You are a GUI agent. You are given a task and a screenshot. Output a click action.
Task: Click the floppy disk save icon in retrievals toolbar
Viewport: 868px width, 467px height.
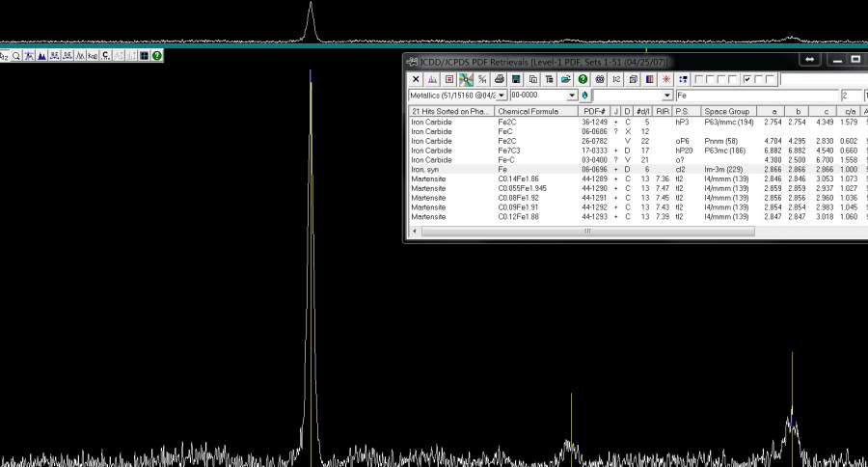click(517, 79)
